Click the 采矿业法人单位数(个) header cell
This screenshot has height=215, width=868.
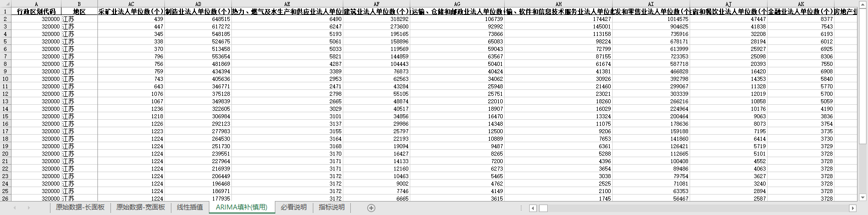[x=131, y=11]
